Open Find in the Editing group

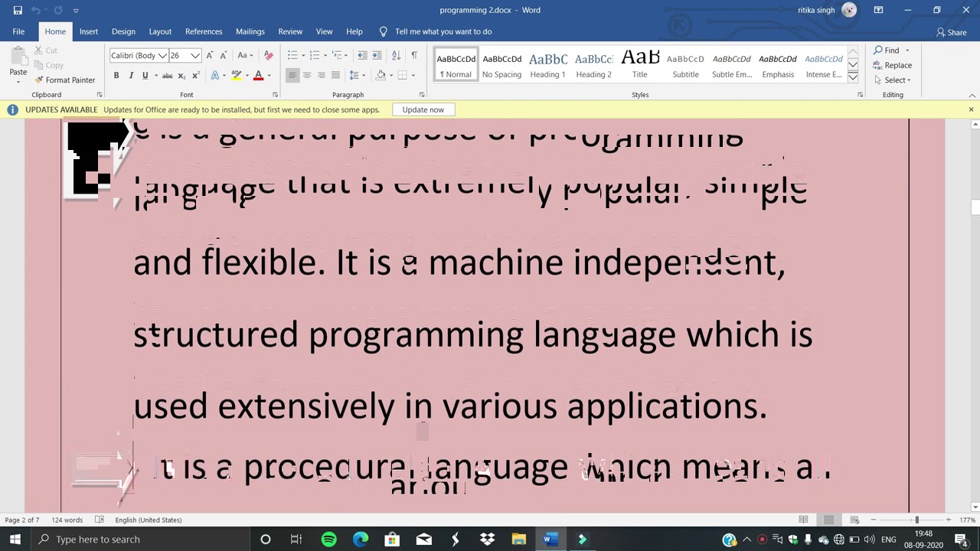click(x=887, y=51)
